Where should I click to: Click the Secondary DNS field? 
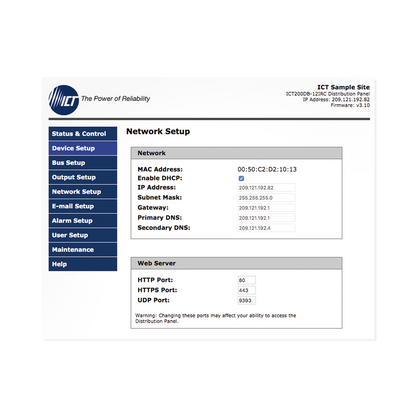pyautogui.click(x=266, y=228)
